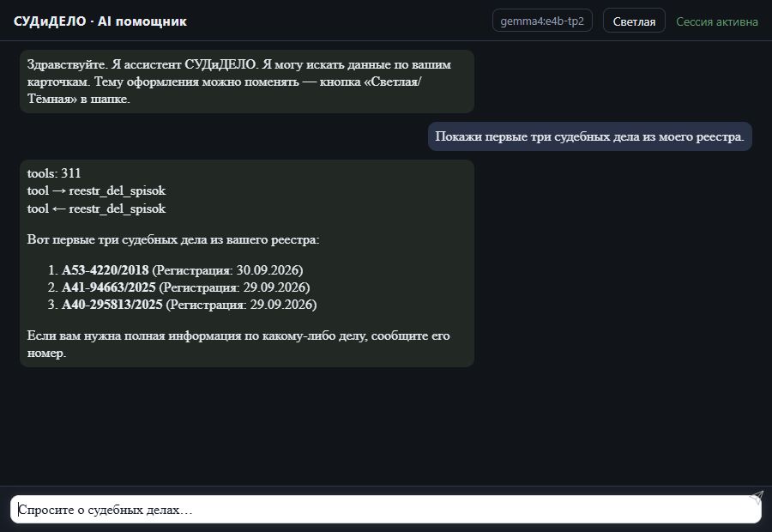Click the Вот первые три судебных дела sentence

click(173, 240)
